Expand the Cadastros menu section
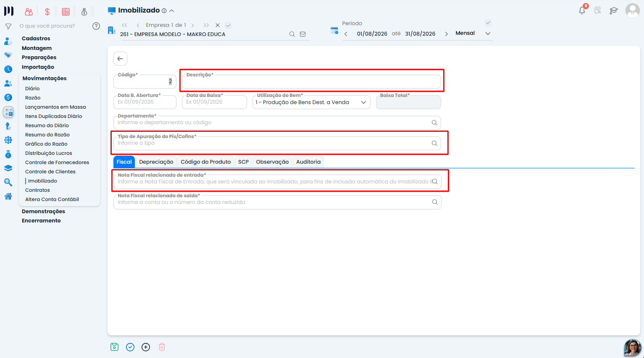644x358 pixels. (36, 39)
